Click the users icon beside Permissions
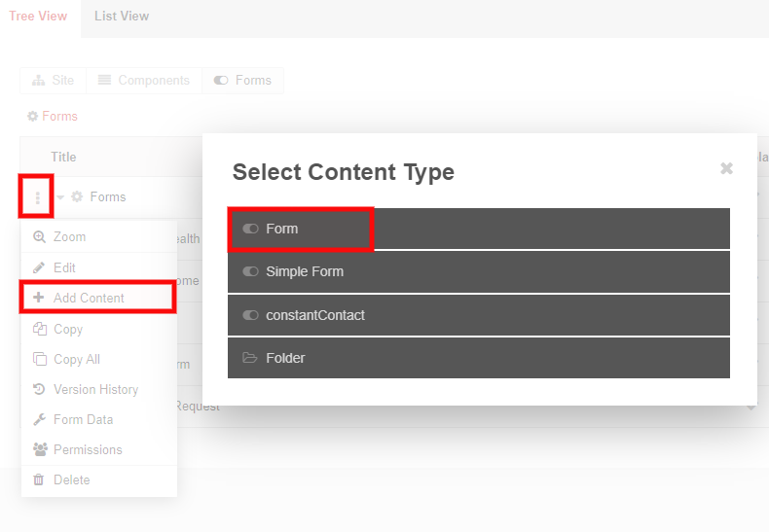This screenshot has height=532, width=769. point(40,449)
